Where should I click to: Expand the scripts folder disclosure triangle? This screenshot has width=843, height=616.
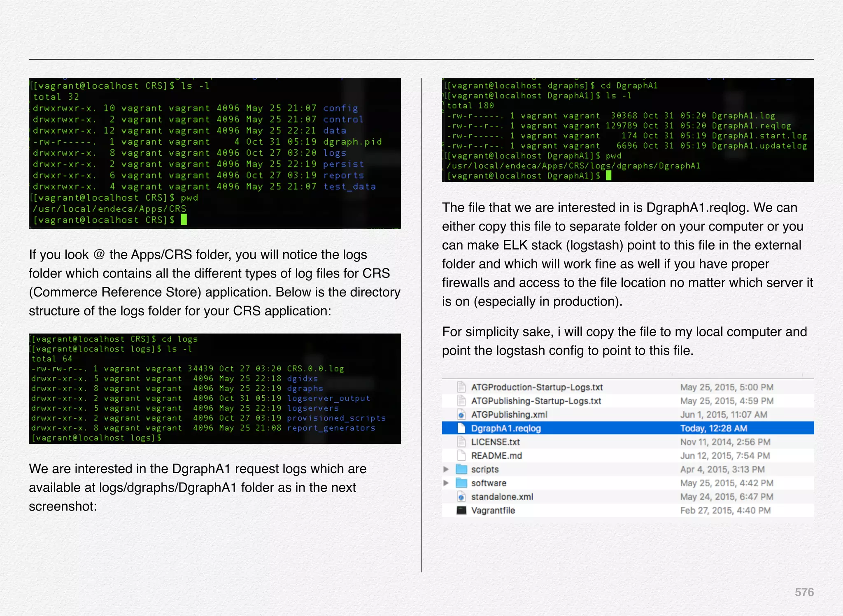(446, 469)
